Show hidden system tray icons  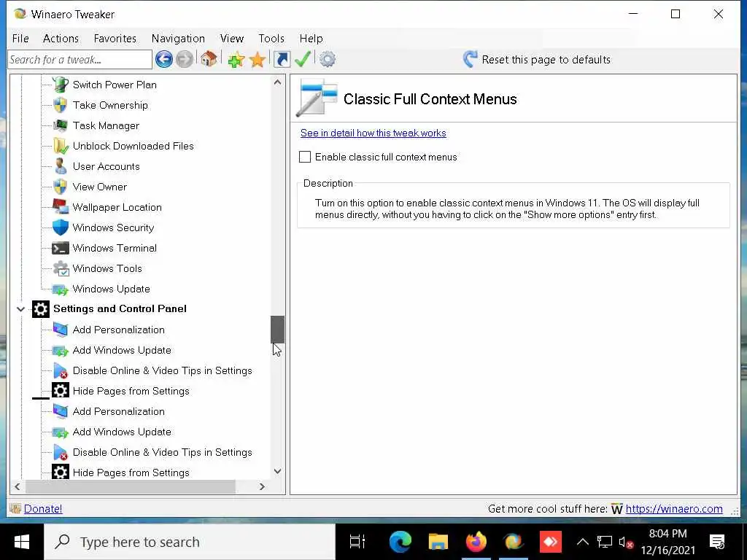coord(583,542)
